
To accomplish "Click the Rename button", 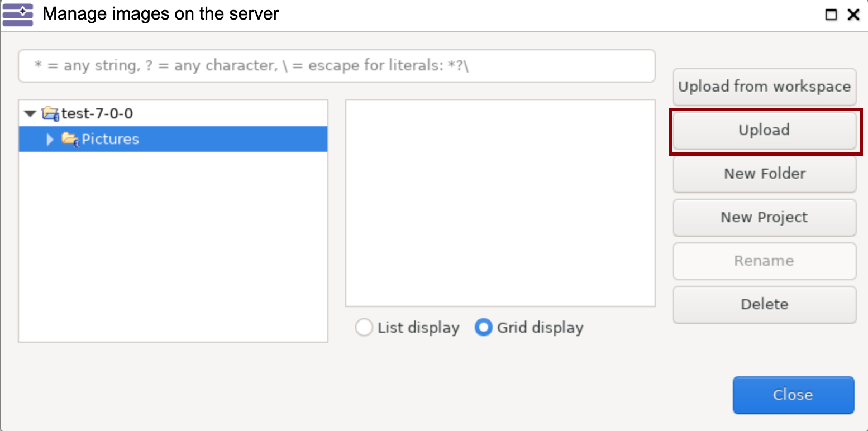I will tap(764, 261).
